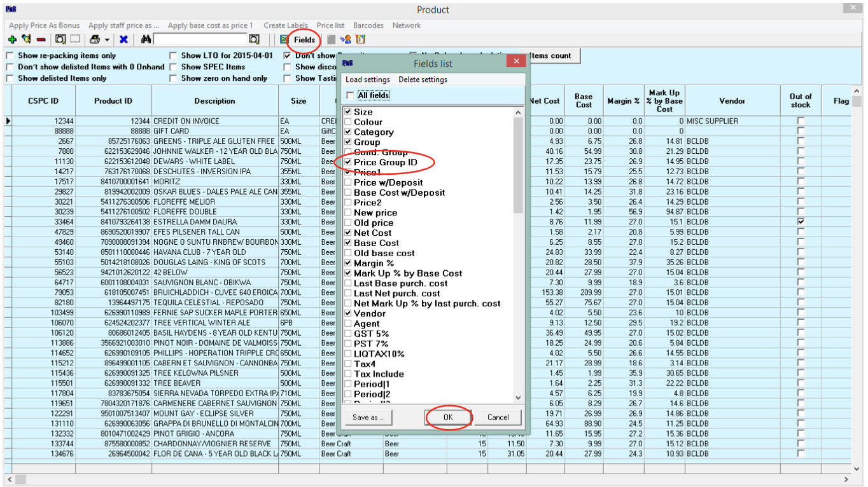The height and width of the screenshot is (487, 868).
Task: Click the Fields toolbar button
Action: point(304,39)
